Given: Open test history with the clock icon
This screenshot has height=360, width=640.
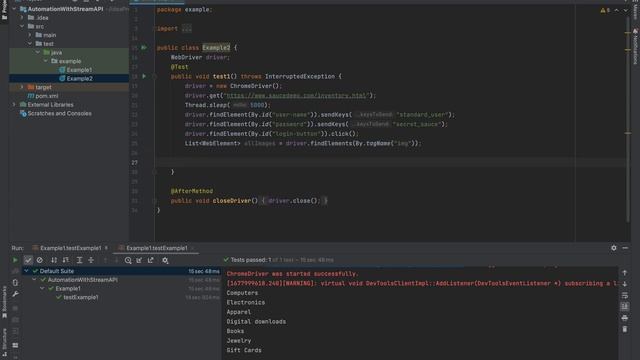Looking at the screenshot, I should (128, 260).
